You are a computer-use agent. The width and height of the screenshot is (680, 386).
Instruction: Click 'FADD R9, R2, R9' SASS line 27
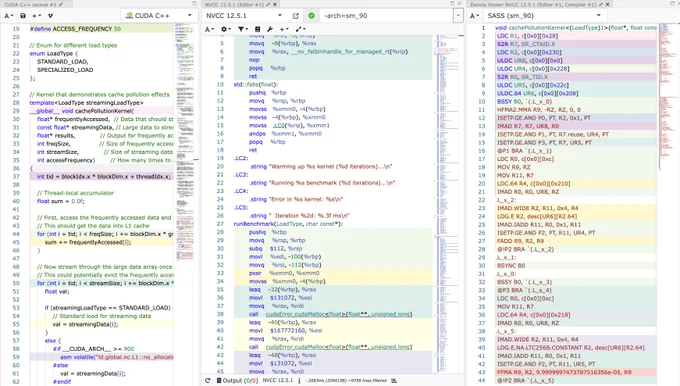pos(520,241)
